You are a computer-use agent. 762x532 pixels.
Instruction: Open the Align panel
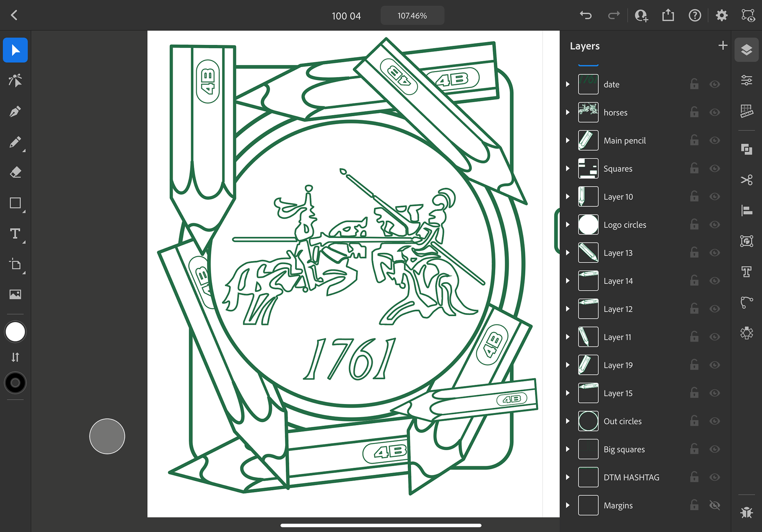tap(747, 210)
